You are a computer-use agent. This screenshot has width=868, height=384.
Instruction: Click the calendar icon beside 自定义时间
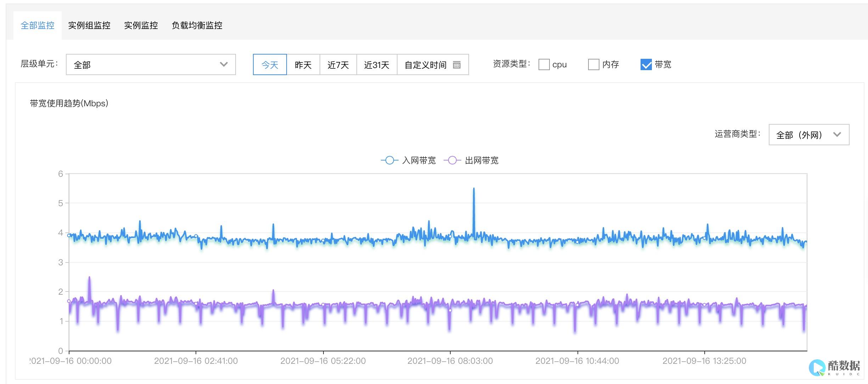tap(457, 65)
